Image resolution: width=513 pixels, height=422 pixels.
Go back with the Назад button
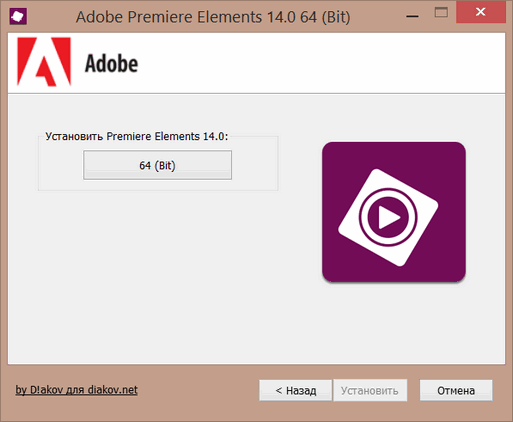click(295, 390)
